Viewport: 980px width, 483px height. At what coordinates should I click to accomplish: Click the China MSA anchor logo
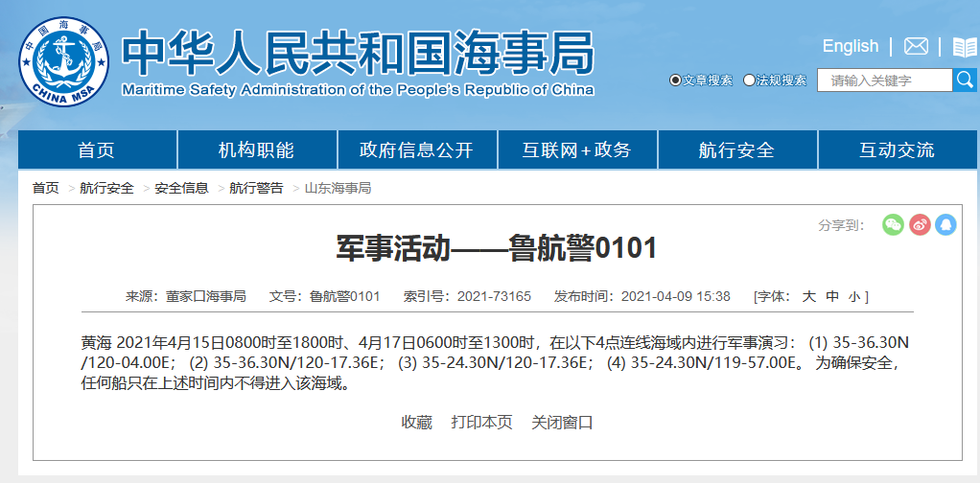click(64, 65)
